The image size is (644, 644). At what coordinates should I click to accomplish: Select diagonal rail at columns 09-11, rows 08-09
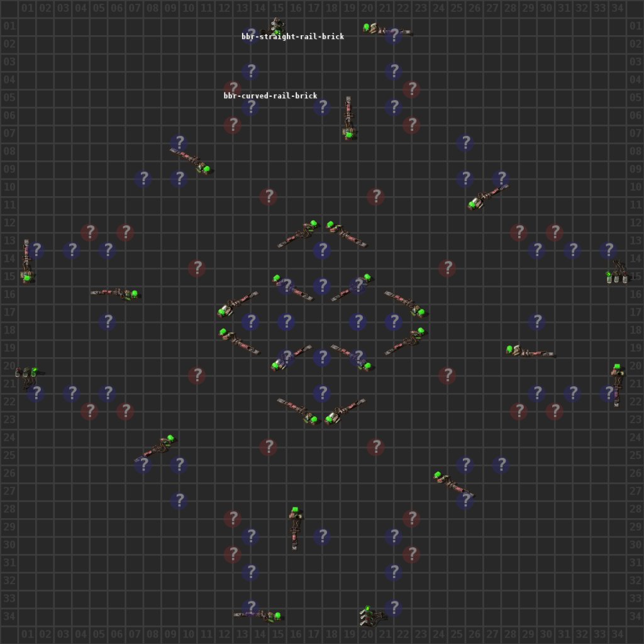click(191, 161)
